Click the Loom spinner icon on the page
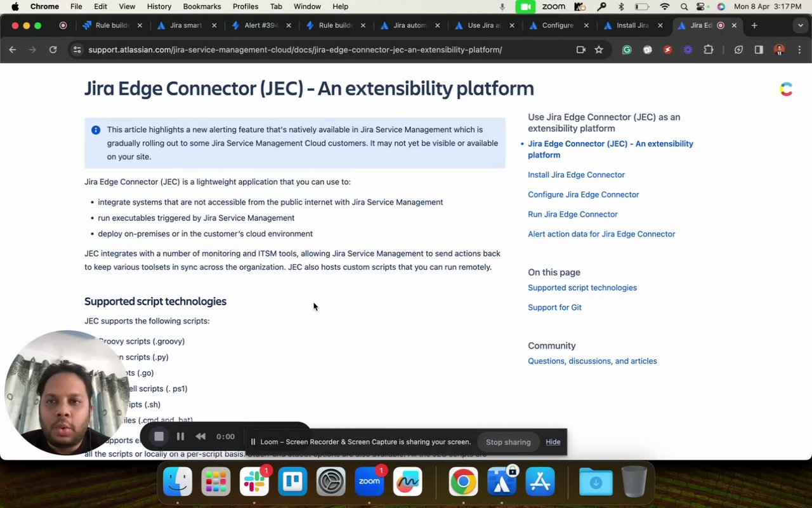Image resolution: width=812 pixels, height=508 pixels. click(x=786, y=90)
